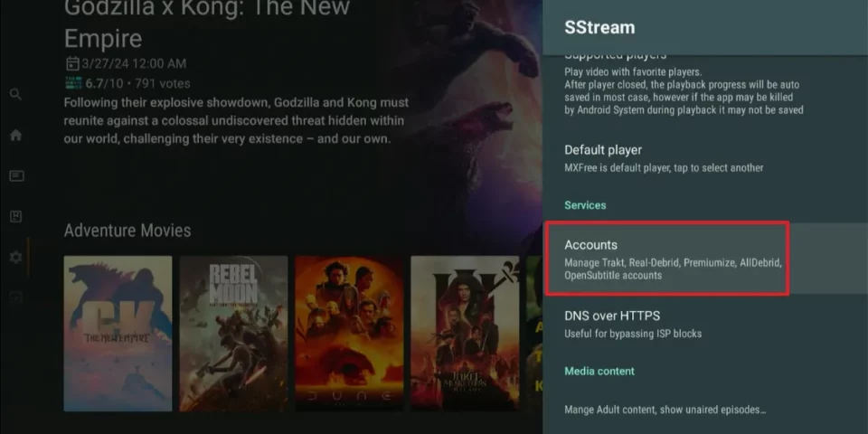Click 'MXFree is default player' description text
The width and height of the screenshot is (868, 434).
(664, 168)
